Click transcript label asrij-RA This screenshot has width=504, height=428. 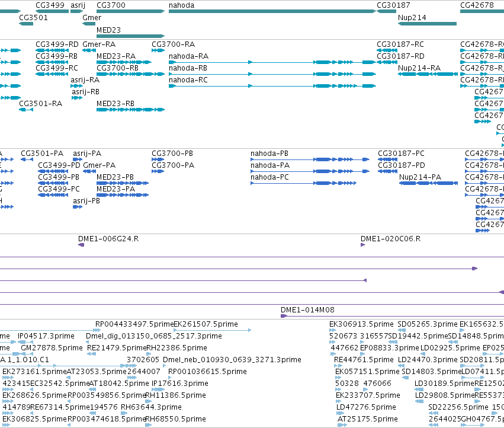85,80
